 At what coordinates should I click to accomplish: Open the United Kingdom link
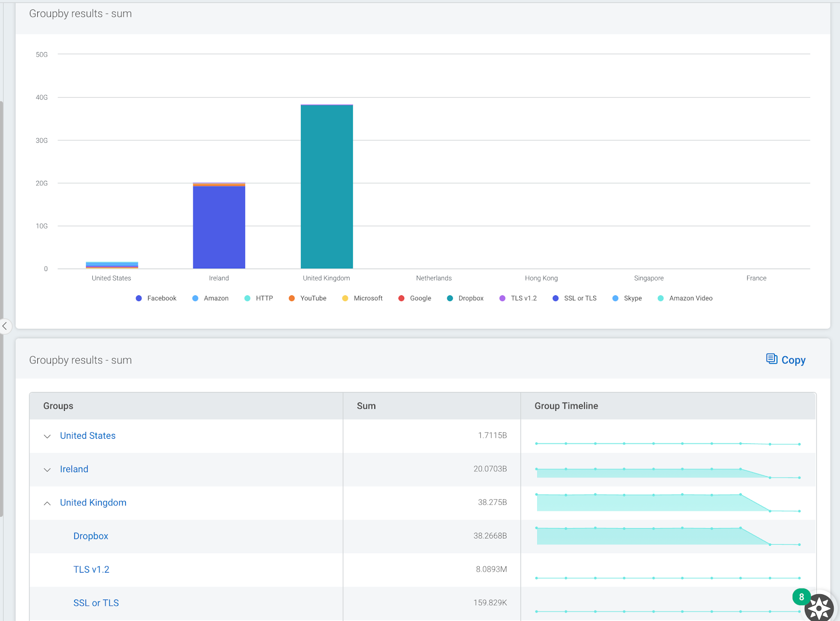click(93, 503)
